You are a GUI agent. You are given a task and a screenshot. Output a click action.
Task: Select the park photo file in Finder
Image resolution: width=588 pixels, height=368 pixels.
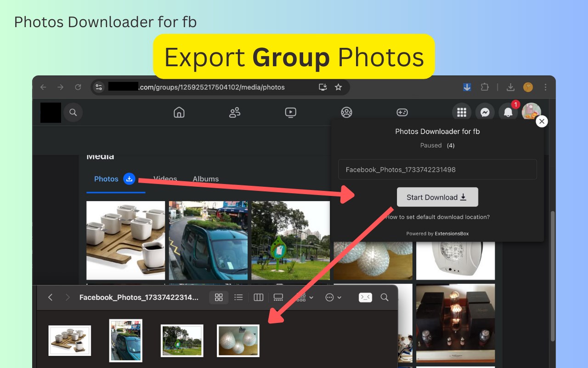coord(182,340)
